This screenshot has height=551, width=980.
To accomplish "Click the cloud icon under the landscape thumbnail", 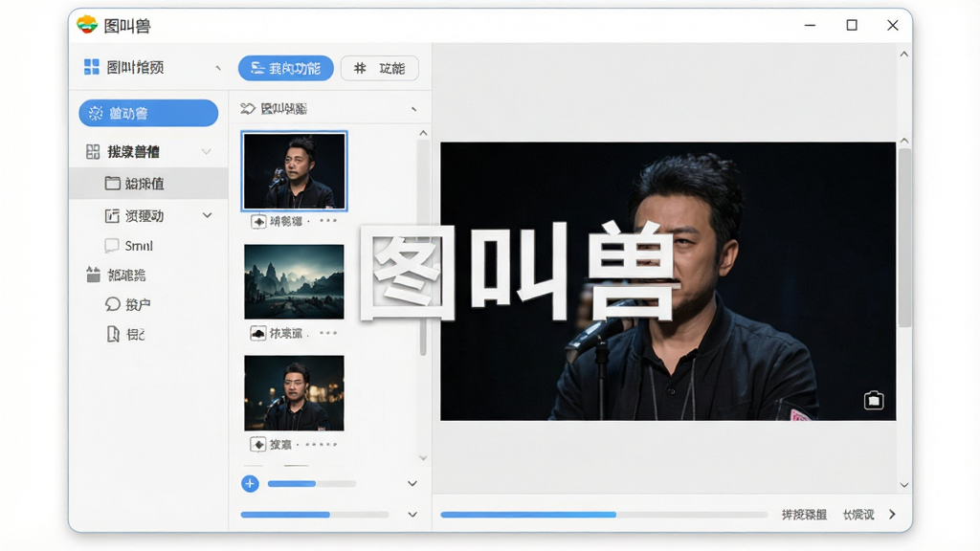I will pos(258,334).
